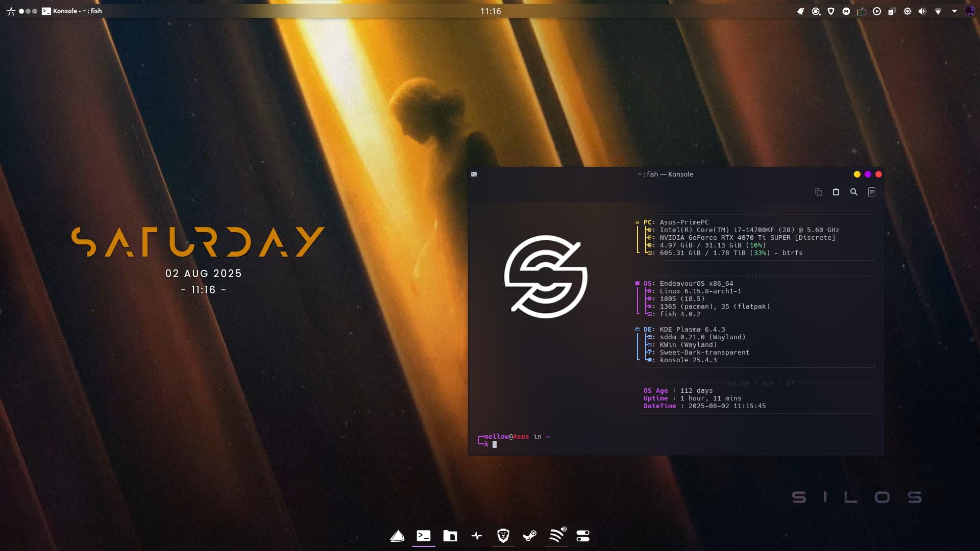Click the Paste clipboard icon in Konsole

(836, 192)
